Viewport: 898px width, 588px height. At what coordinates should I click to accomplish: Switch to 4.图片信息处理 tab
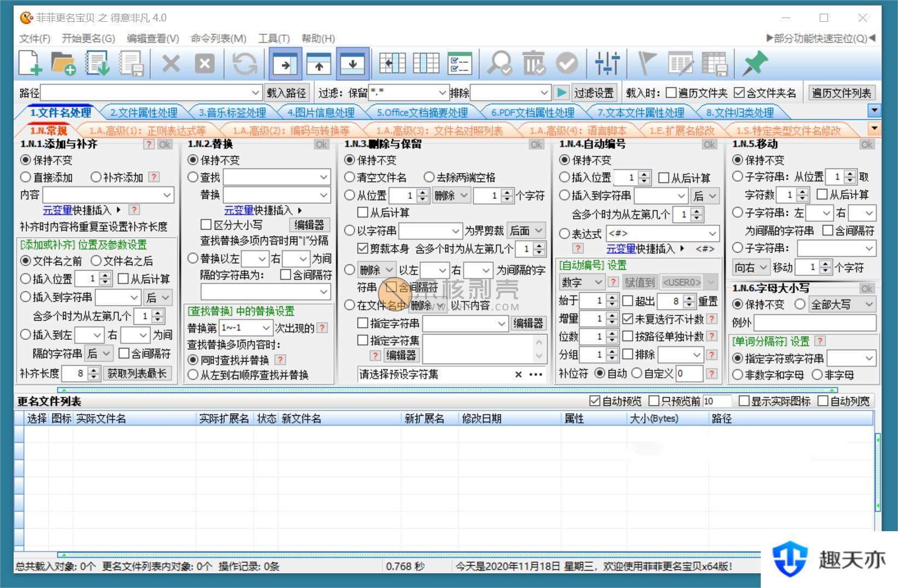(x=321, y=113)
